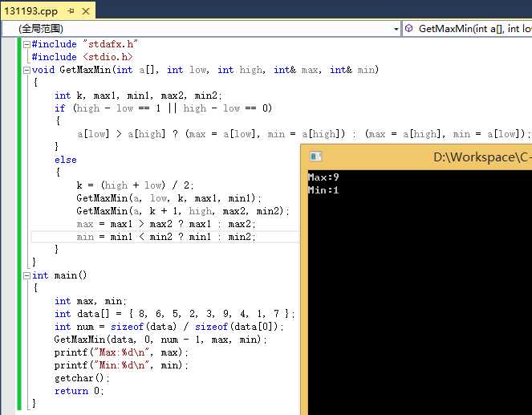
Task: Click the if (high - low == 1 line
Action: pyautogui.click(x=163, y=108)
